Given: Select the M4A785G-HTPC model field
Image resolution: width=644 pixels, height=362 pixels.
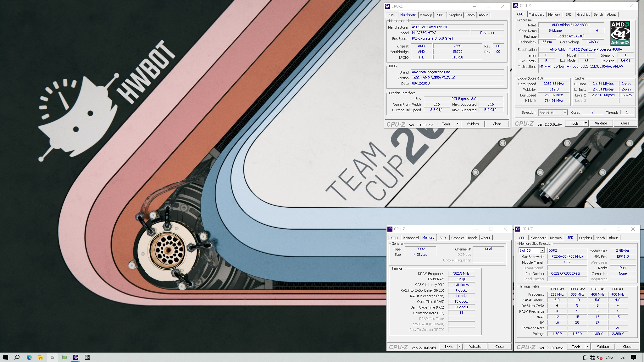Looking at the screenshot, I should [441, 33].
